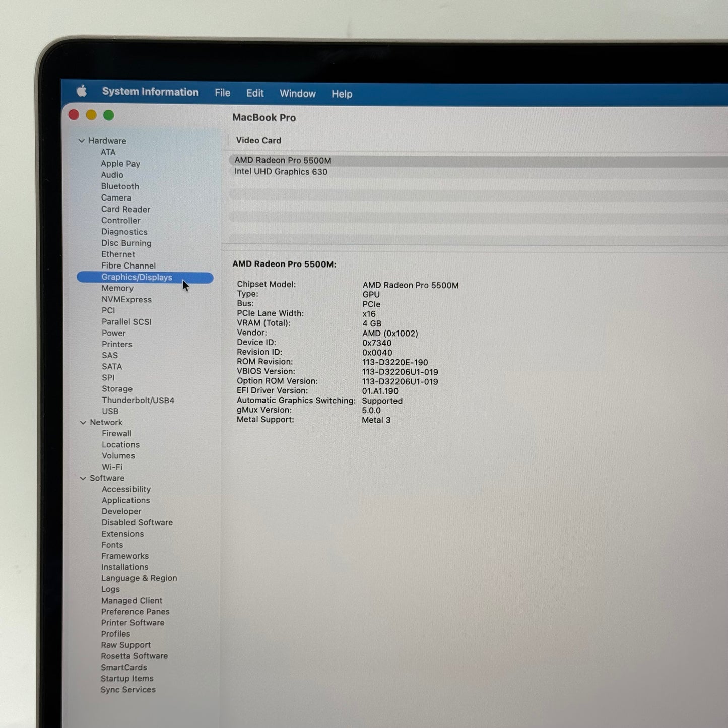The height and width of the screenshot is (728, 728).
Task: Select Applications under Software
Action: click(x=125, y=500)
